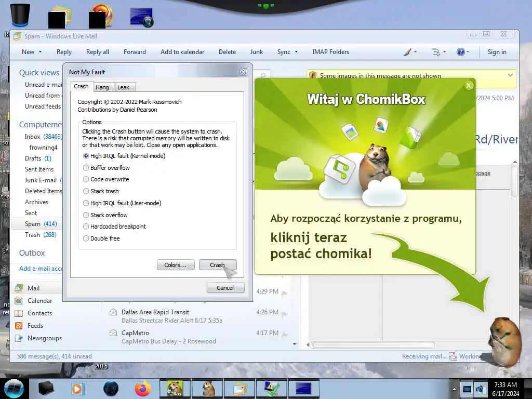
Task: Open the Newsgroups section icon
Action: [x=19, y=338]
